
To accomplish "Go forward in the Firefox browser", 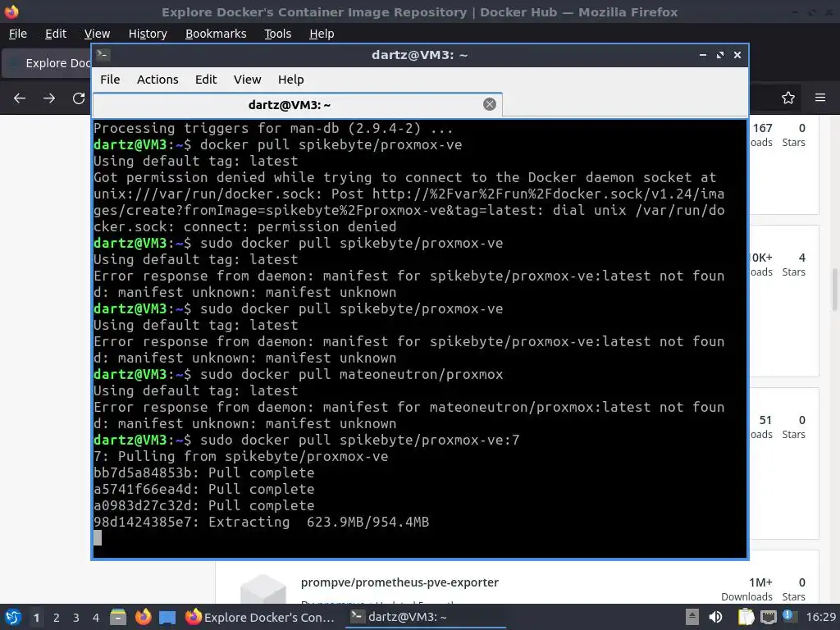I will [49, 98].
